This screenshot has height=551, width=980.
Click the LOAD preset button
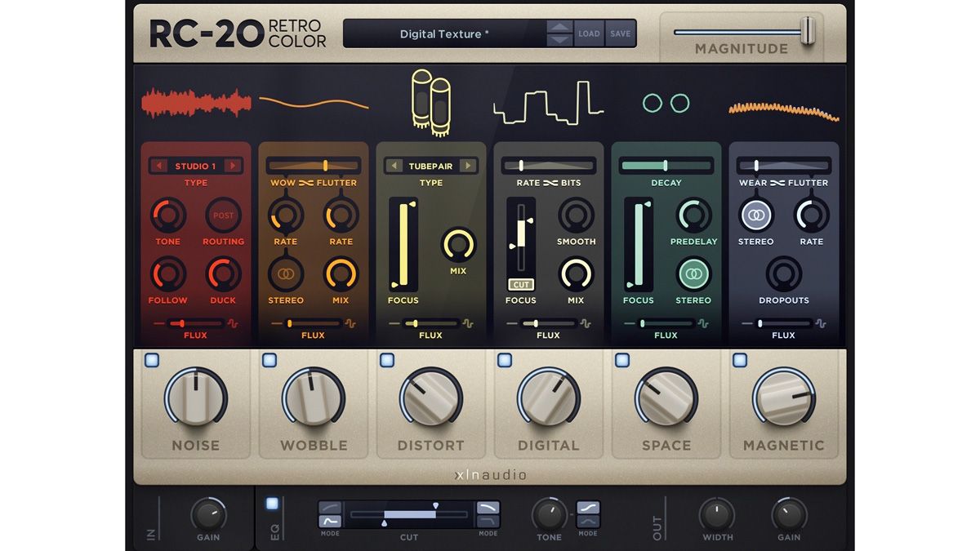coord(590,33)
